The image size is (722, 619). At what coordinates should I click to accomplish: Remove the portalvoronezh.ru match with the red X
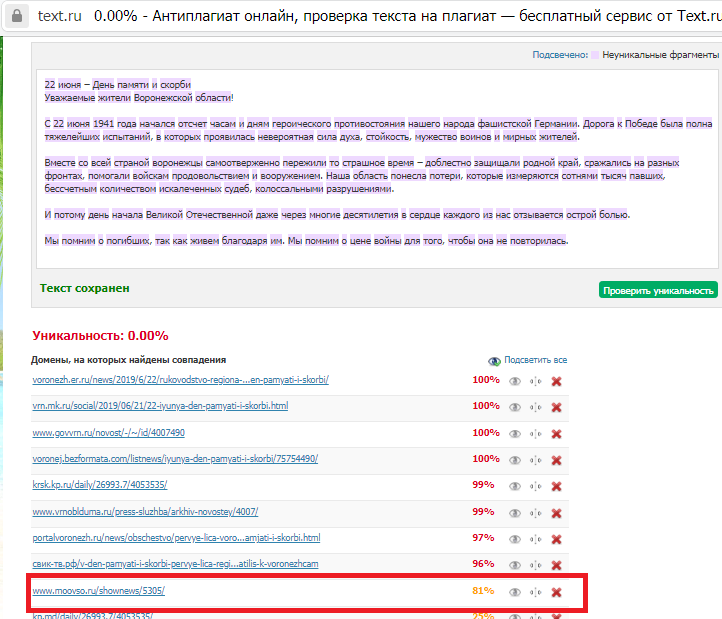click(556, 539)
